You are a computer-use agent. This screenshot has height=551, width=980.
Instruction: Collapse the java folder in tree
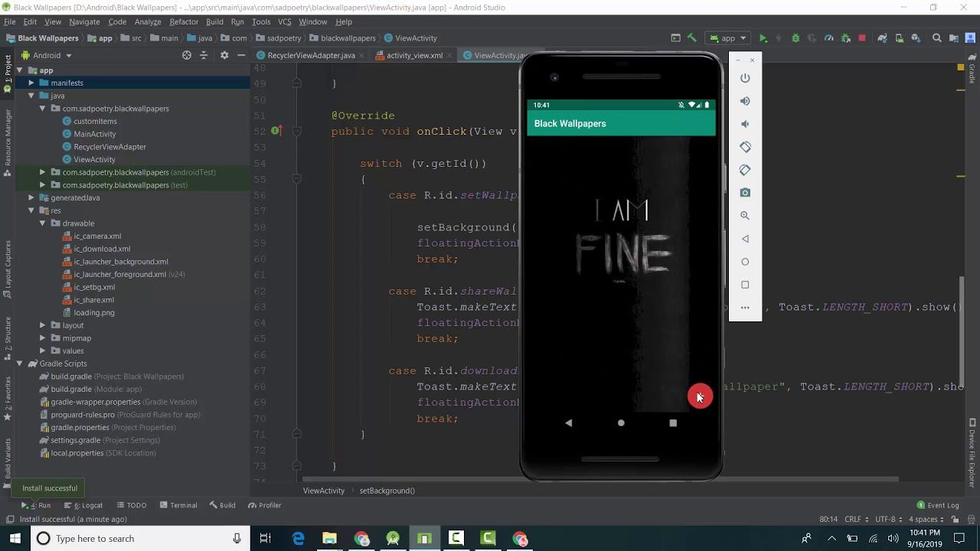tap(31, 96)
